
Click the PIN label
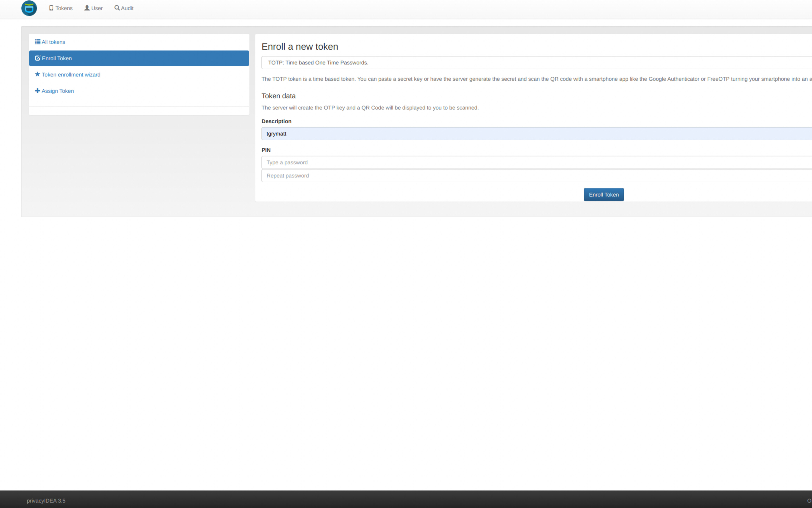pos(266,150)
